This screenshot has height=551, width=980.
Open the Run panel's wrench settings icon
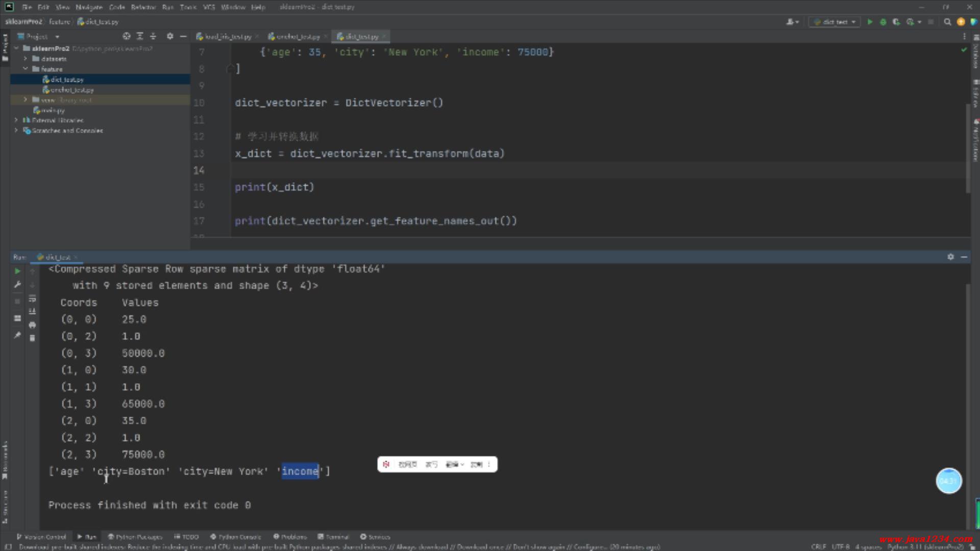(x=17, y=285)
